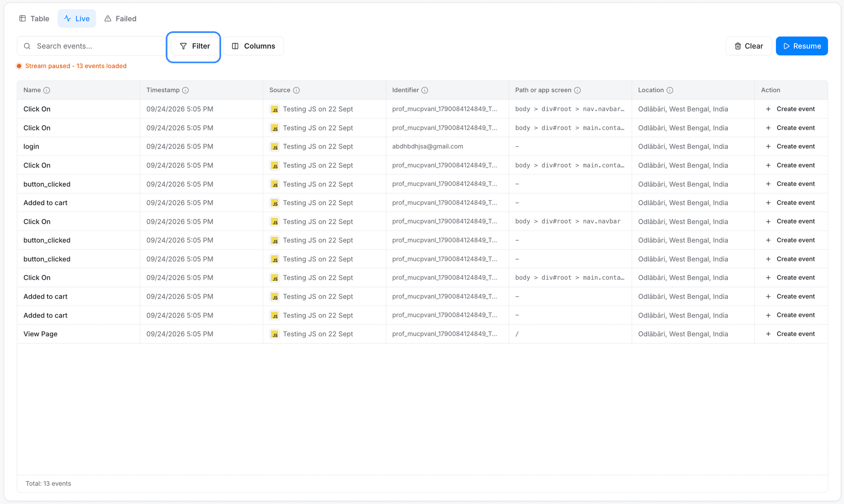Click the search magnifier icon
The image size is (844, 504).
pyautogui.click(x=27, y=46)
